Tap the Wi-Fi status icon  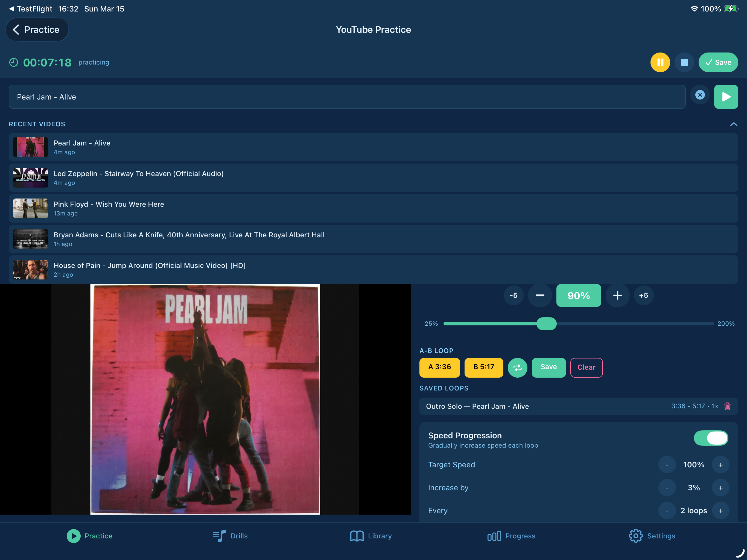click(x=694, y=9)
